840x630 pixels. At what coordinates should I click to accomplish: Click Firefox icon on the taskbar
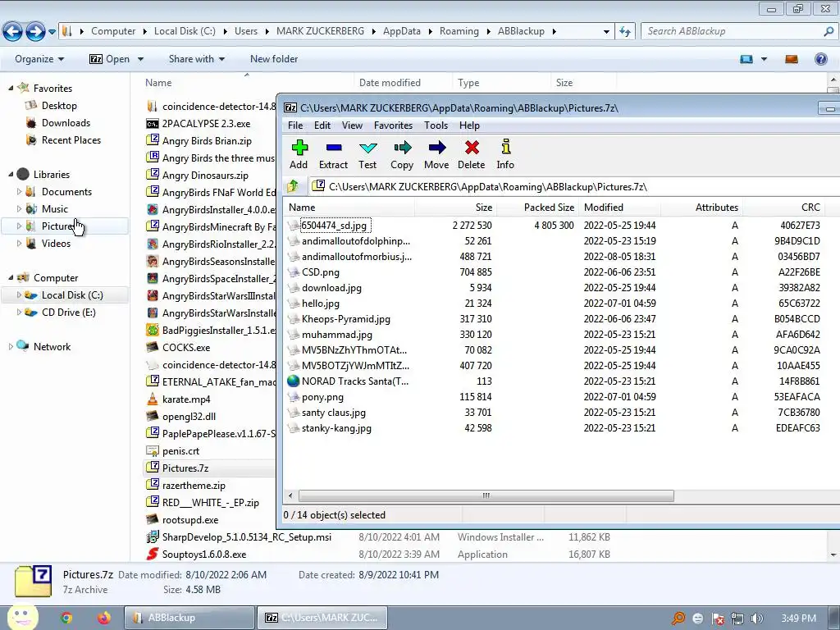click(104, 618)
